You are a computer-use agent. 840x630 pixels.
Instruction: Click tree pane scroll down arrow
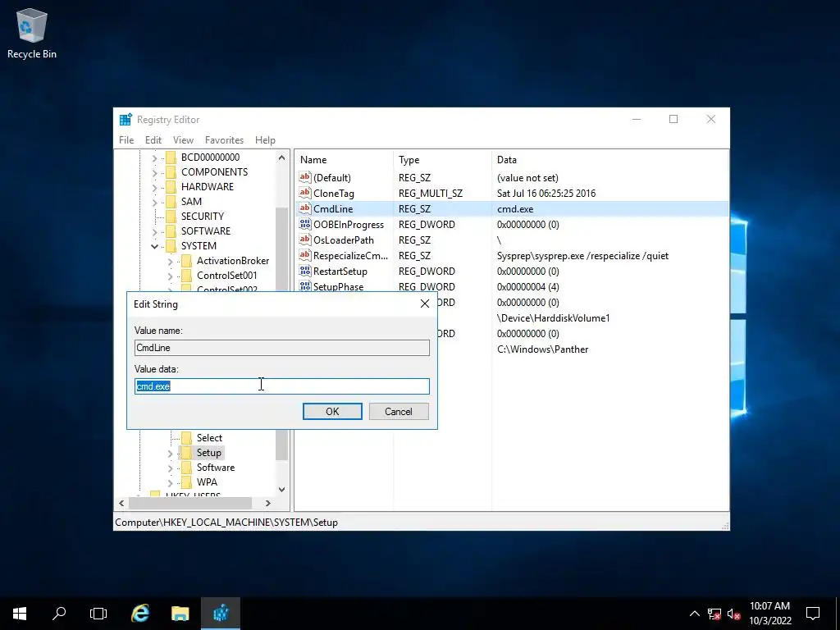pyautogui.click(x=282, y=490)
